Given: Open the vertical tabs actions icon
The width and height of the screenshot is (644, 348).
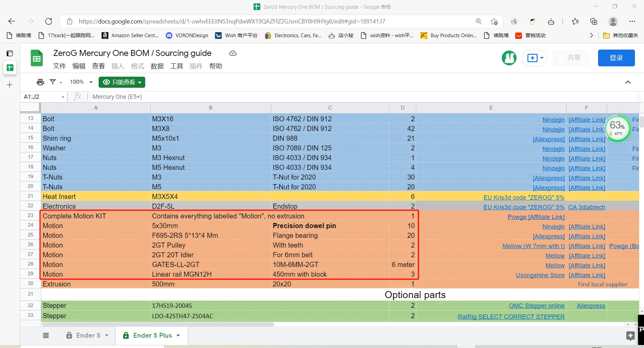Looking at the screenshot, I should click(10, 53).
